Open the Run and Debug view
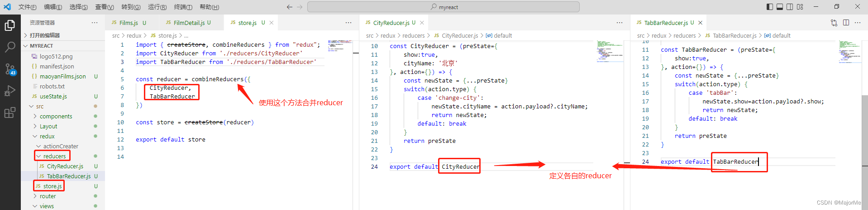The image size is (868, 210). click(x=10, y=91)
